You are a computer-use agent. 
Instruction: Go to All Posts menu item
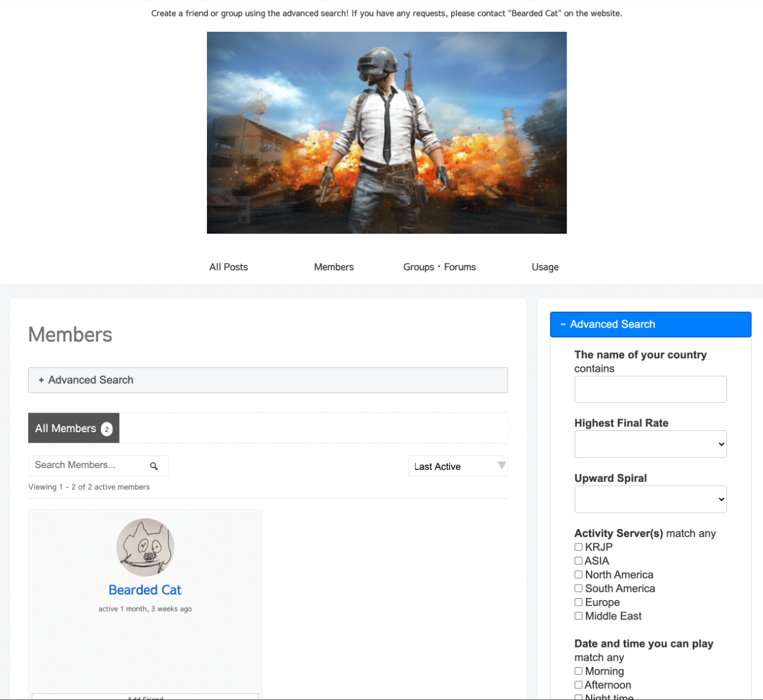pos(228,267)
